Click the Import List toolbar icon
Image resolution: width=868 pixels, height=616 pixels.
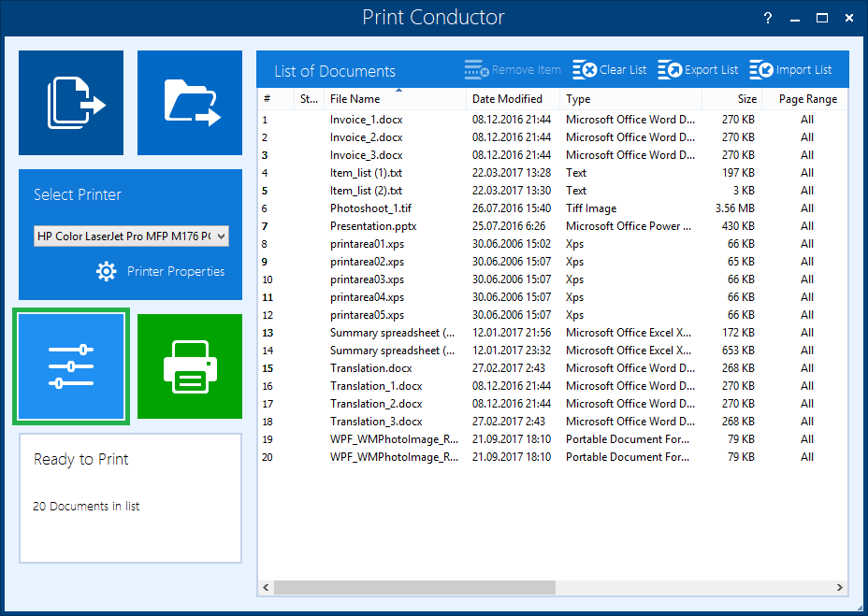(x=762, y=68)
